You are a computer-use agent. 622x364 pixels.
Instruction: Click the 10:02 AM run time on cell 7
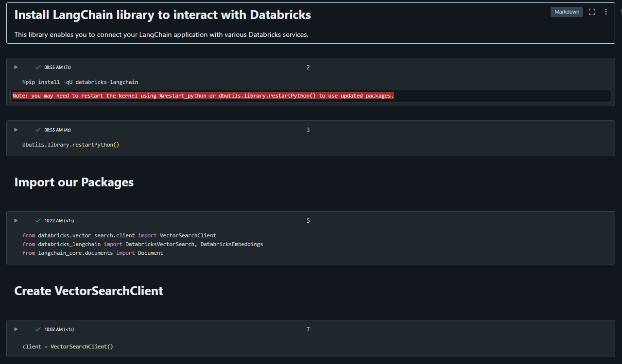[59, 330]
